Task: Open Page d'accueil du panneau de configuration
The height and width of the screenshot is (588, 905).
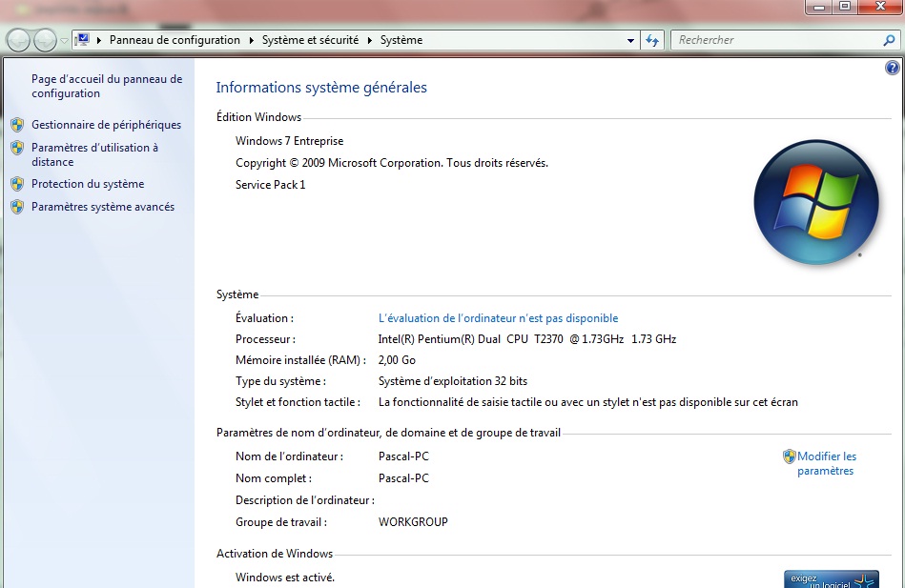Action: (107, 86)
